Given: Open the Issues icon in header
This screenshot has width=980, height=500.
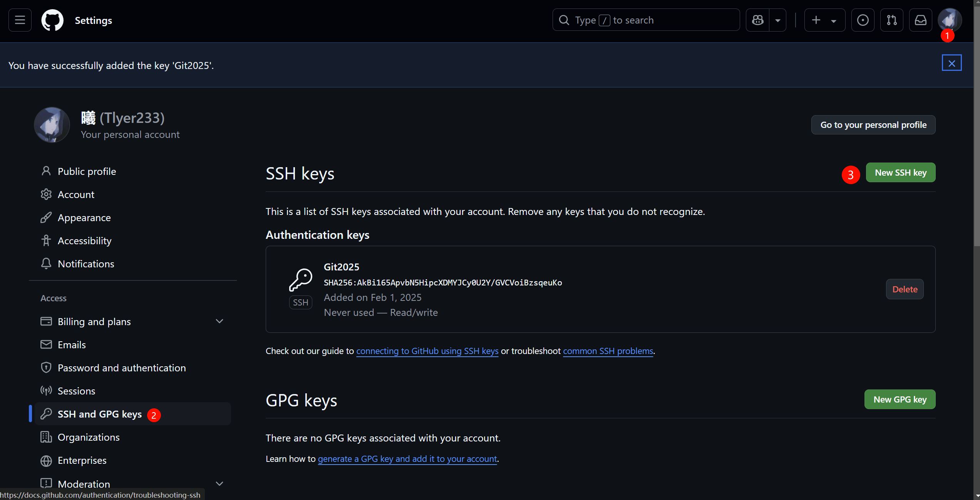Looking at the screenshot, I should coord(863,20).
